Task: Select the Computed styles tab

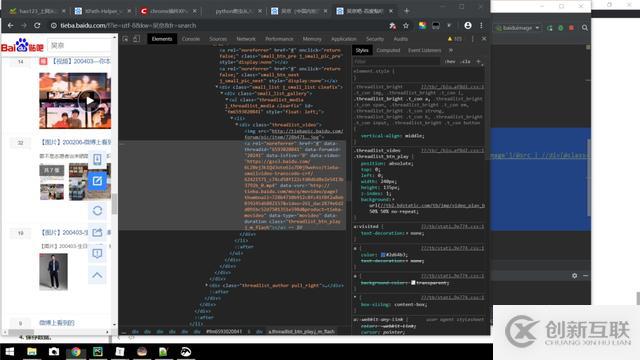Action: (388, 50)
